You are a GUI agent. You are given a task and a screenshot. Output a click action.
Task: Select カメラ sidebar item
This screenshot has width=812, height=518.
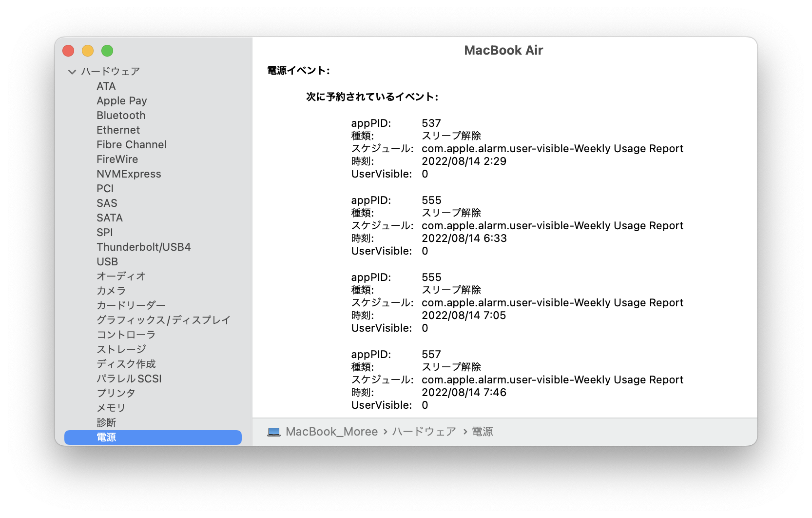click(x=111, y=291)
